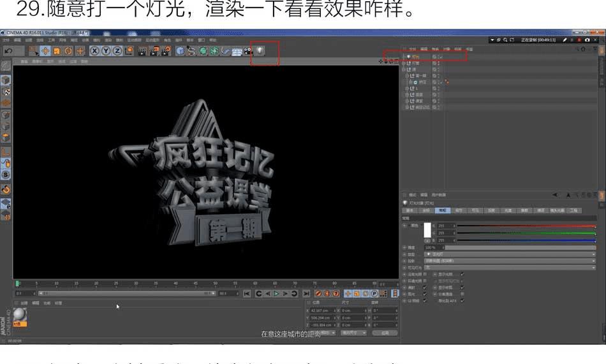
Task: Toggle the X axis lock
Action: point(94,50)
